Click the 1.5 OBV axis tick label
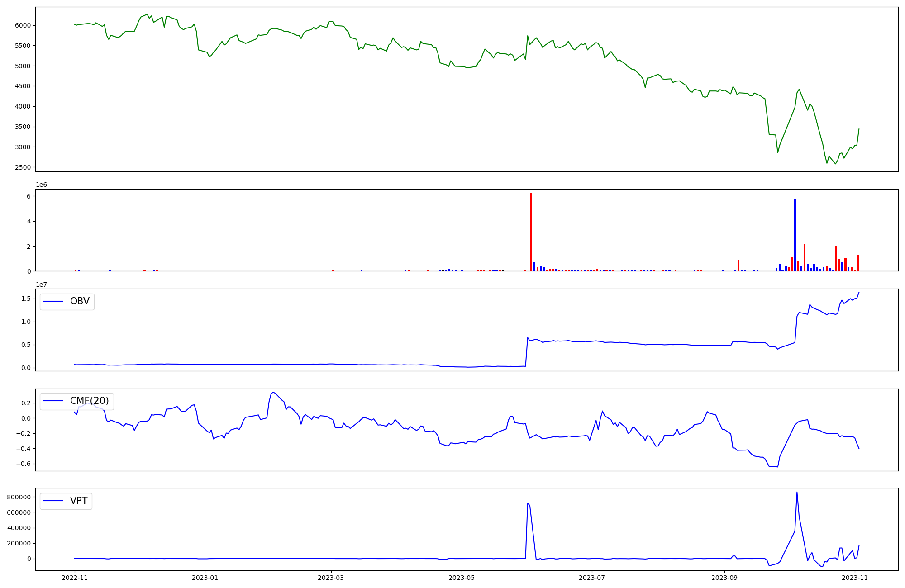 click(26, 299)
